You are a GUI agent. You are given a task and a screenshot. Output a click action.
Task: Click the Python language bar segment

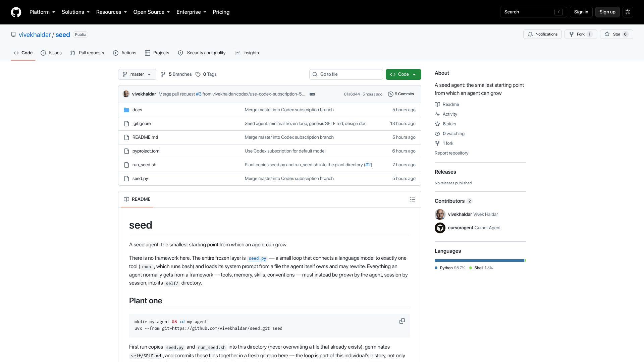479,260
